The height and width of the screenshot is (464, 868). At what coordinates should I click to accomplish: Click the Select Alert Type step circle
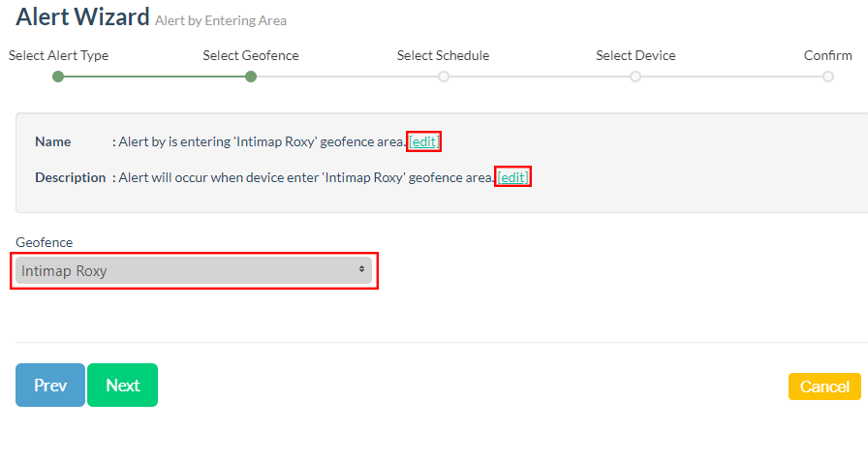click(x=58, y=77)
